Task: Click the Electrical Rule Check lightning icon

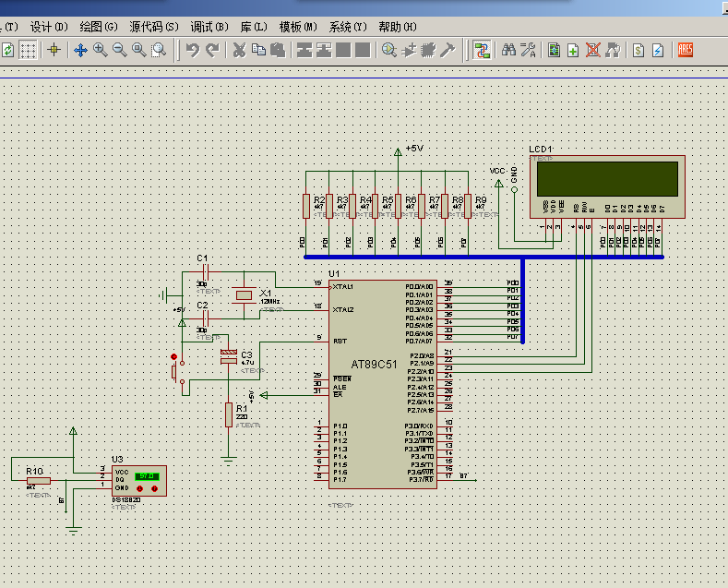Action: 658,50
